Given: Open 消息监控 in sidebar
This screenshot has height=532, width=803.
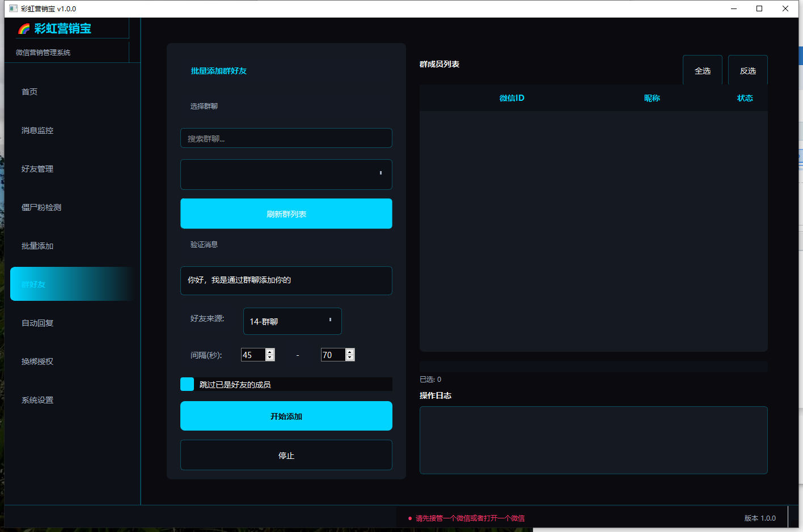Looking at the screenshot, I should pos(37,130).
